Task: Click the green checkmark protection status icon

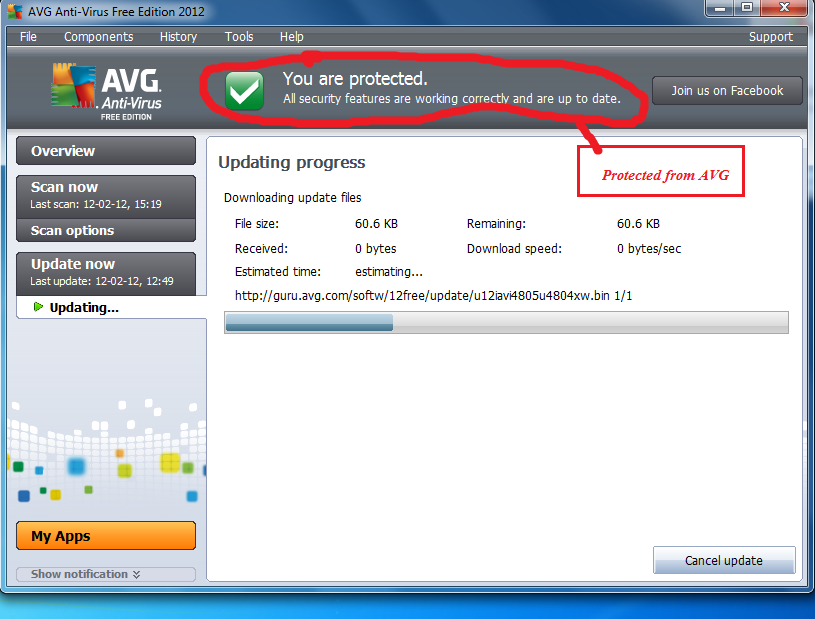Action: (244, 91)
